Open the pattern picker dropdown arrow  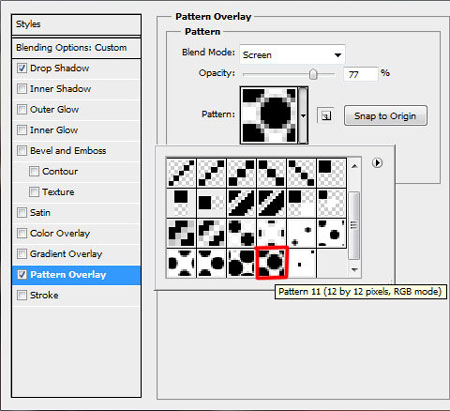click(x=303, y=115)
